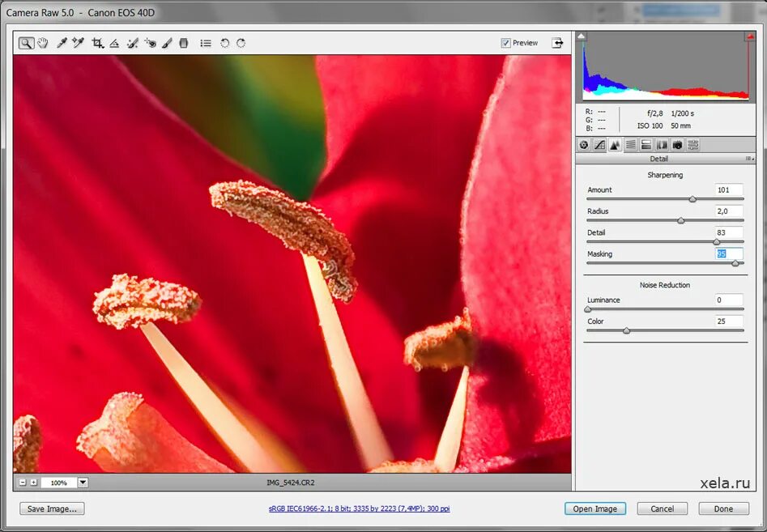Open the Detail panel flyout menu

click(x=749, y=159)
